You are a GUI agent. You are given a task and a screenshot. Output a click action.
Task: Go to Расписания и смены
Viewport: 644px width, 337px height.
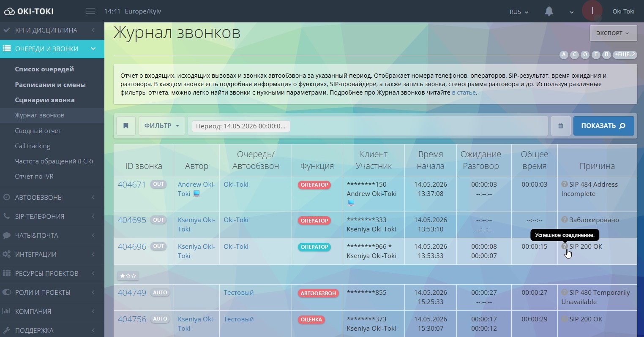point(50,84)
